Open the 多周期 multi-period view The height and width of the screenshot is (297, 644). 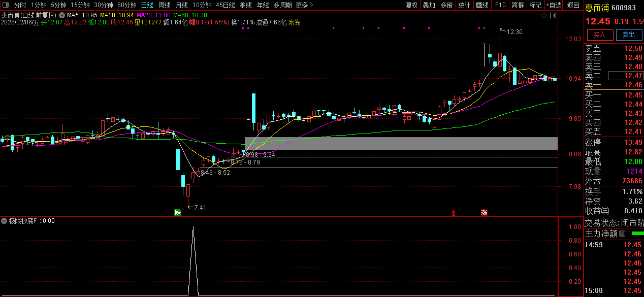coord(282,5)
